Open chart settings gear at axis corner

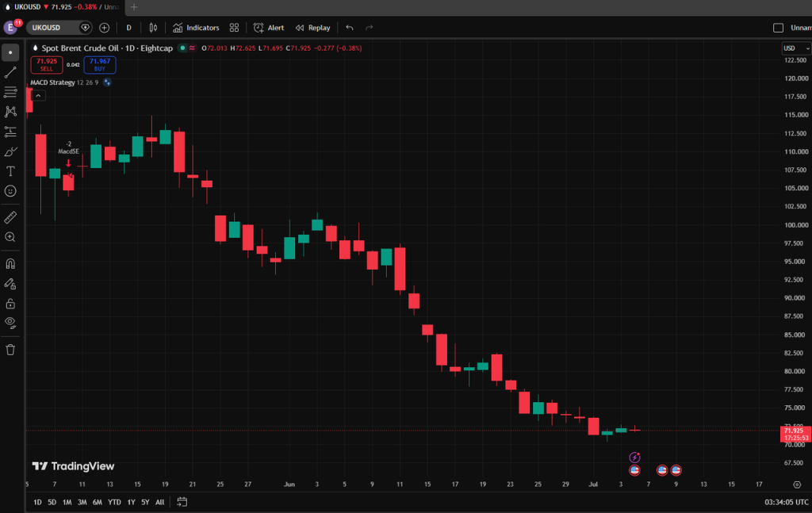[797, 484]
